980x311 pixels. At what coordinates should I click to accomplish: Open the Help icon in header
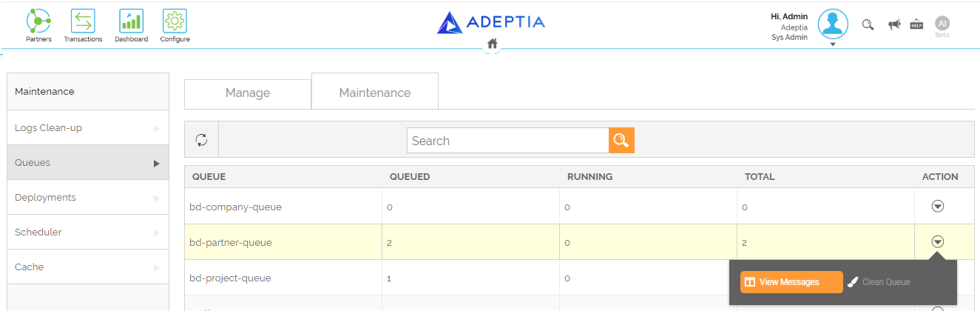coord(916,24)
